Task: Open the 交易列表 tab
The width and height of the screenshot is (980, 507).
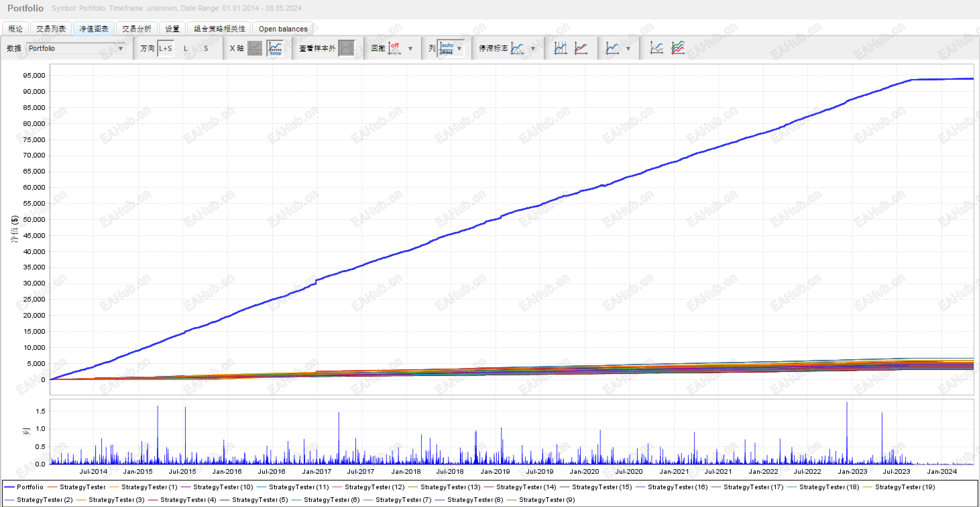Action: (x=51, y=29)
